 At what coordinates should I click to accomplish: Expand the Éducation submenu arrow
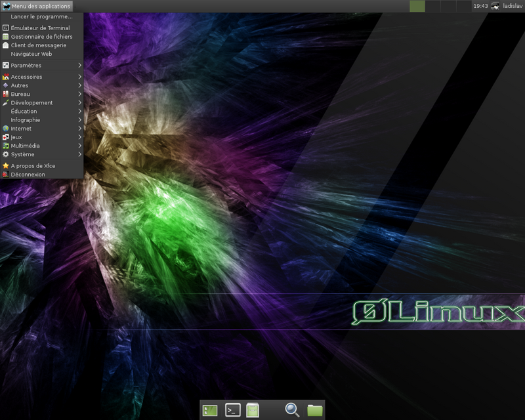coord(79,111)
